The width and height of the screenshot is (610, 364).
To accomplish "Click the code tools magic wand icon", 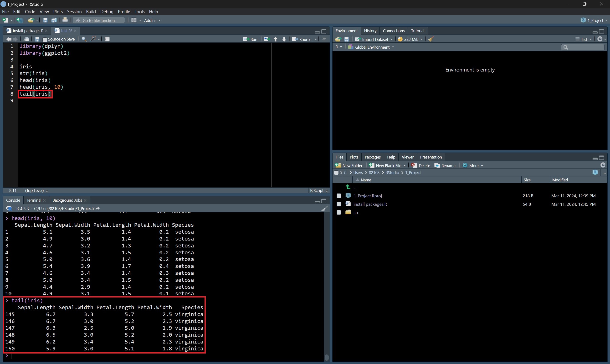I will coord(93,39).
